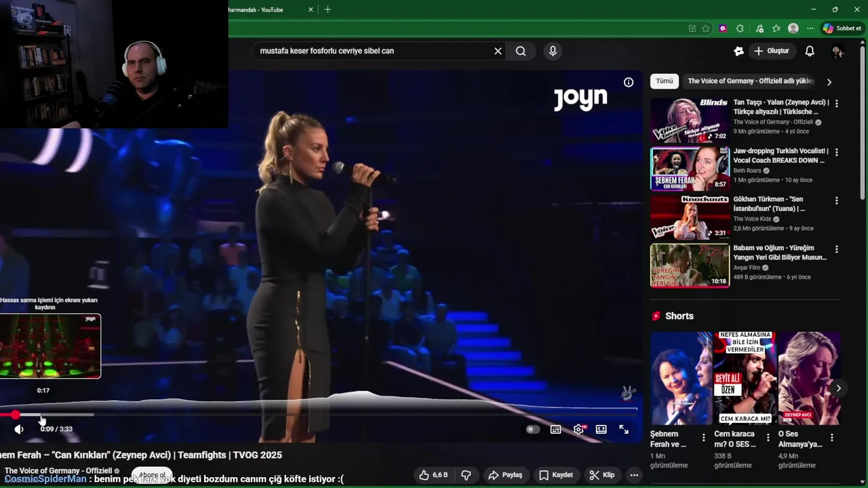Open options for O Ses Almanya'ya short
Screen dimensions: 868x488
[831, 438]
